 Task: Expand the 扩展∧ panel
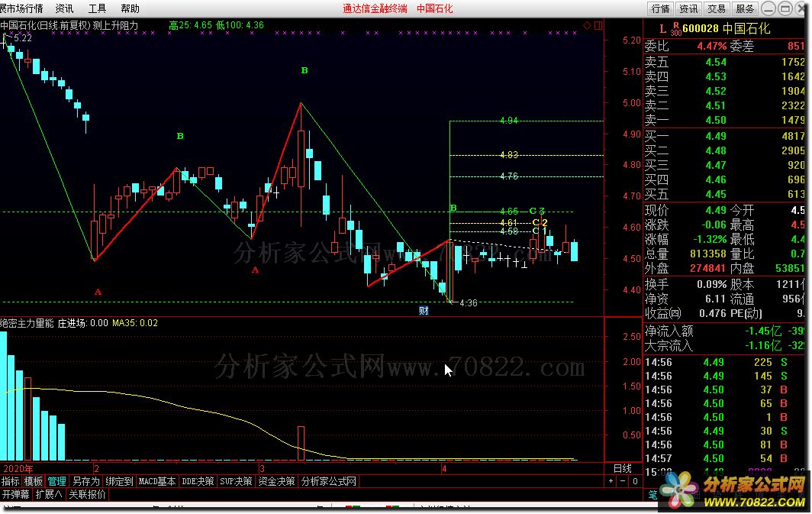[49, 494]
